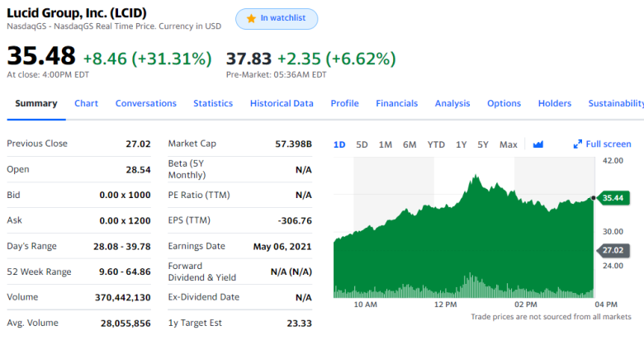Click the Volume value 370,442,130
This screenshot has width=644, height=340.
click(123, 297)
